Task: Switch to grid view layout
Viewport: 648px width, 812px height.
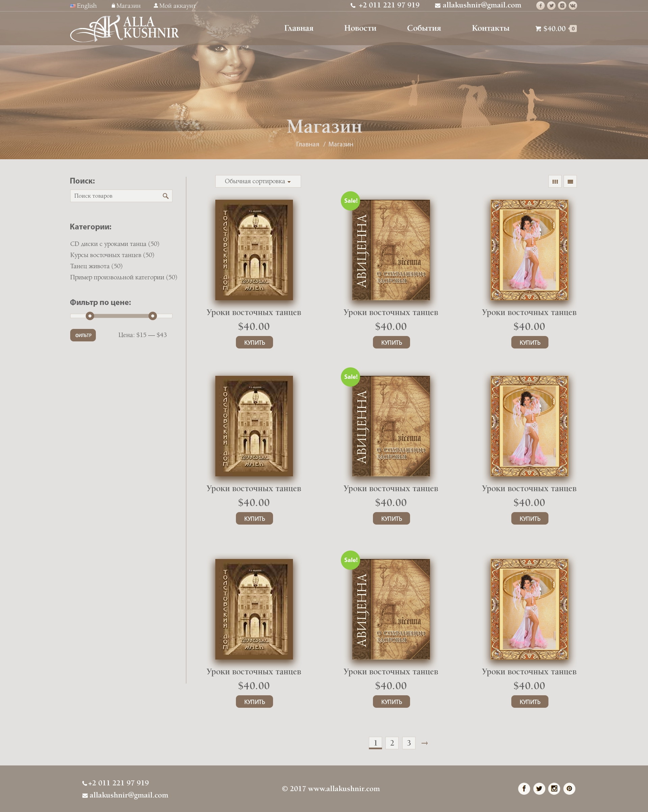Action: (555, 181)
